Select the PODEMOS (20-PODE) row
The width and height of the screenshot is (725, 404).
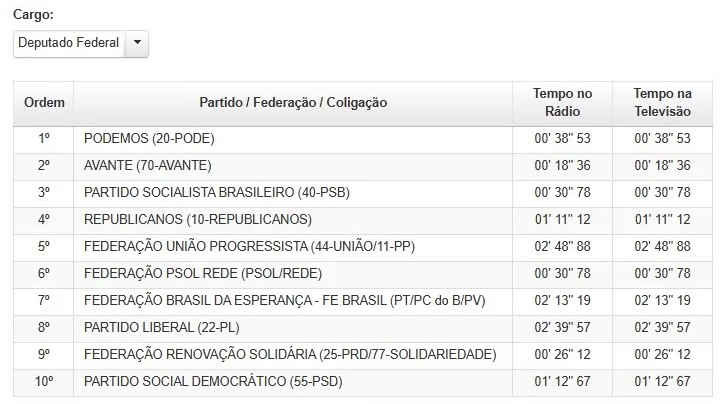tap(363, 140)
